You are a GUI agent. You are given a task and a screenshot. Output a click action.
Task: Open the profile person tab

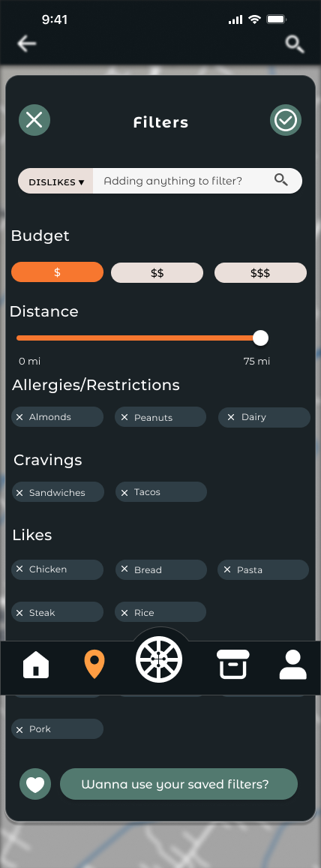click(292, 665)
